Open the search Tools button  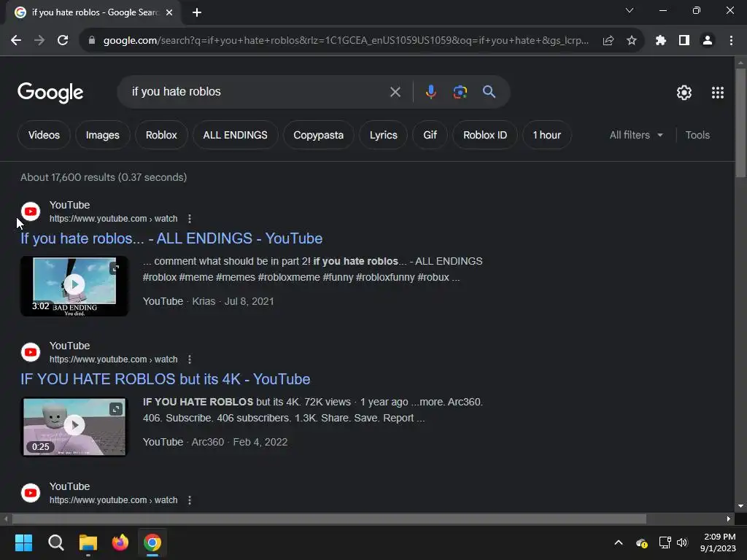[697, 135]
